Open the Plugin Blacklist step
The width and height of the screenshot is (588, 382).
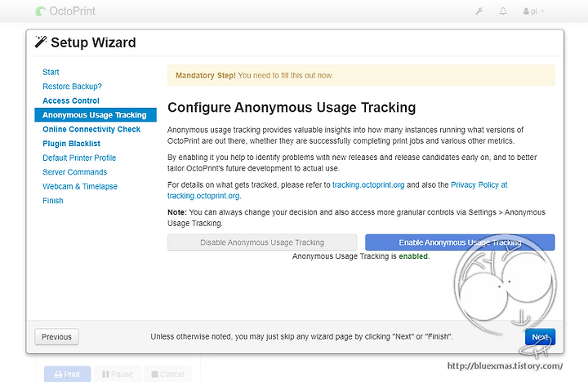pos(72,144)
